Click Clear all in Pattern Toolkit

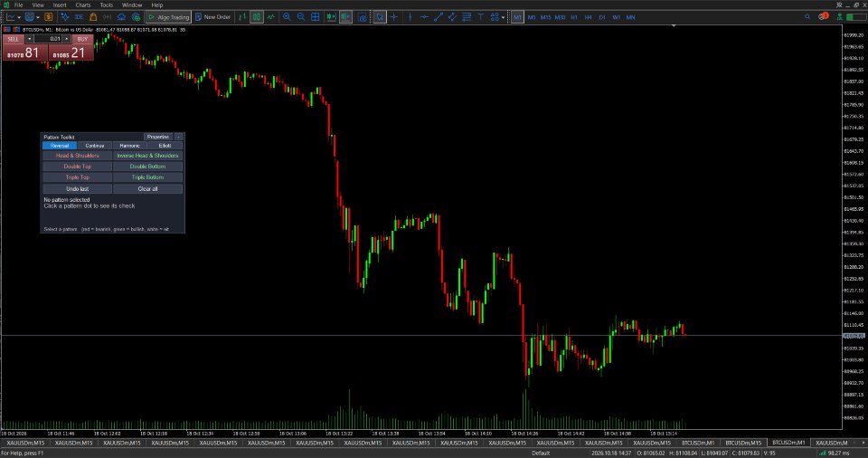147,188
